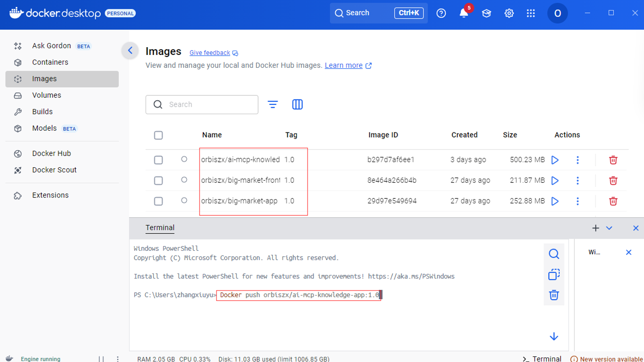
Task: Open more actions for big-market-app image
Action: coord(578,201)
